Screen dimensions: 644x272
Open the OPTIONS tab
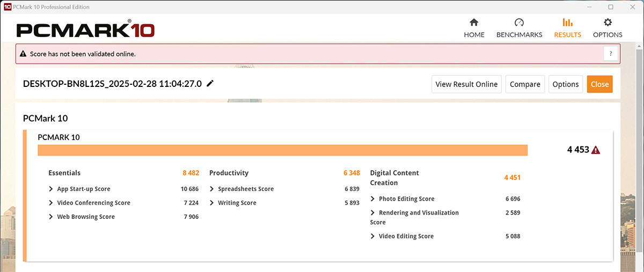pos(608,28)
